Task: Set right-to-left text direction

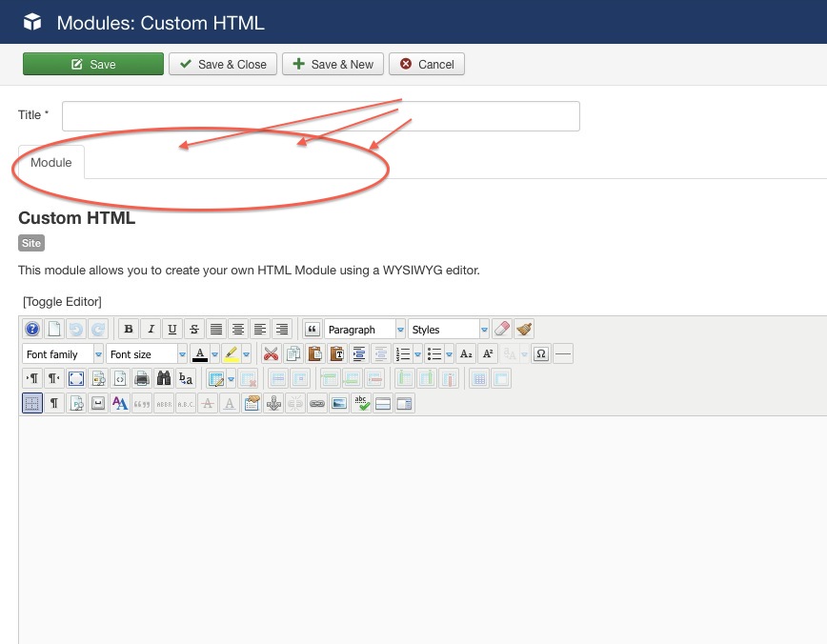Action: (x=54, y=379)
